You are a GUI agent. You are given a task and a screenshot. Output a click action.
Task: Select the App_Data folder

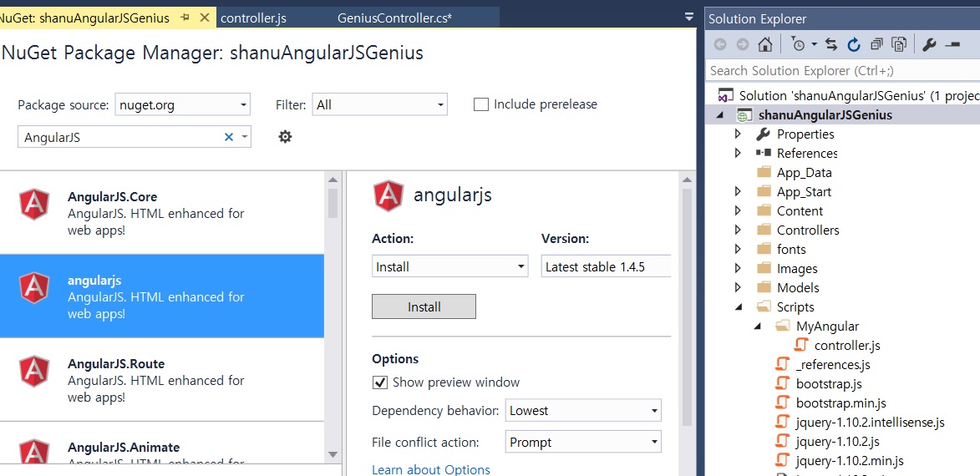tap(804, 172)
